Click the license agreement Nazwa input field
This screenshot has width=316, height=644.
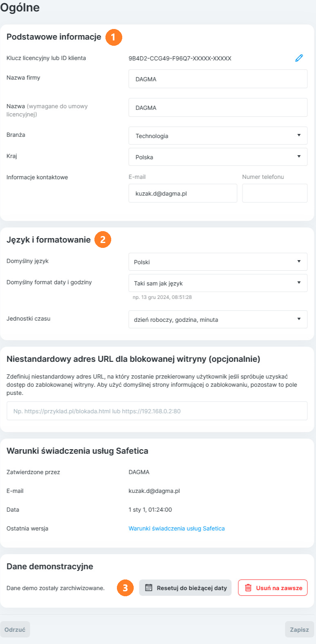(x=218, y=107)
